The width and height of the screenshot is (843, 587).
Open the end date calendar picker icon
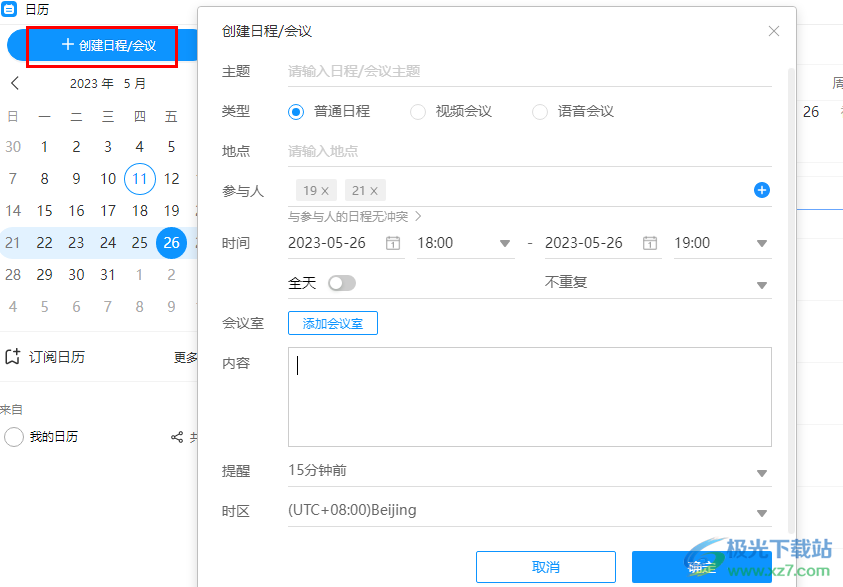650,243
